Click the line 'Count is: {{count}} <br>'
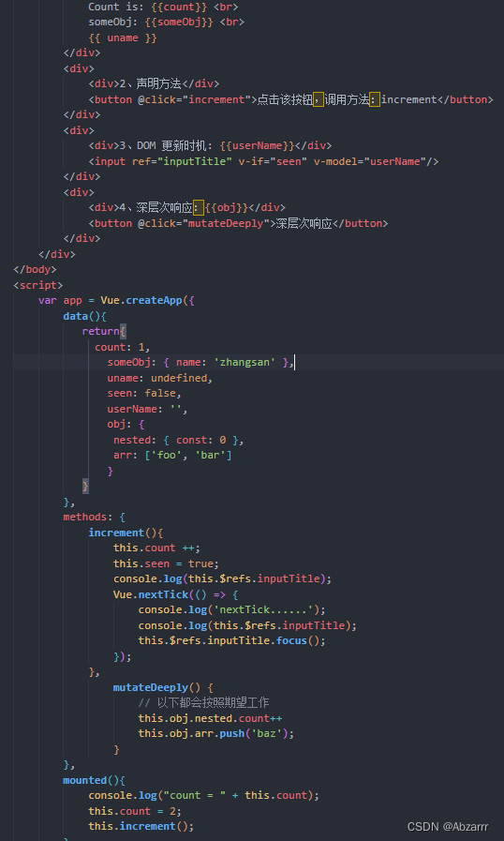504x841 pixels. tap(163, 7)
